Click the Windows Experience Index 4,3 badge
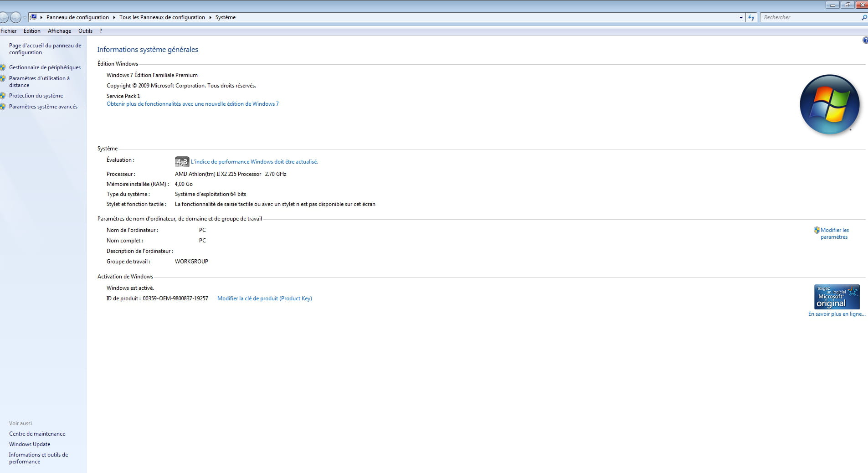Screen dimensions: 868x473 [x=182, y=162]
